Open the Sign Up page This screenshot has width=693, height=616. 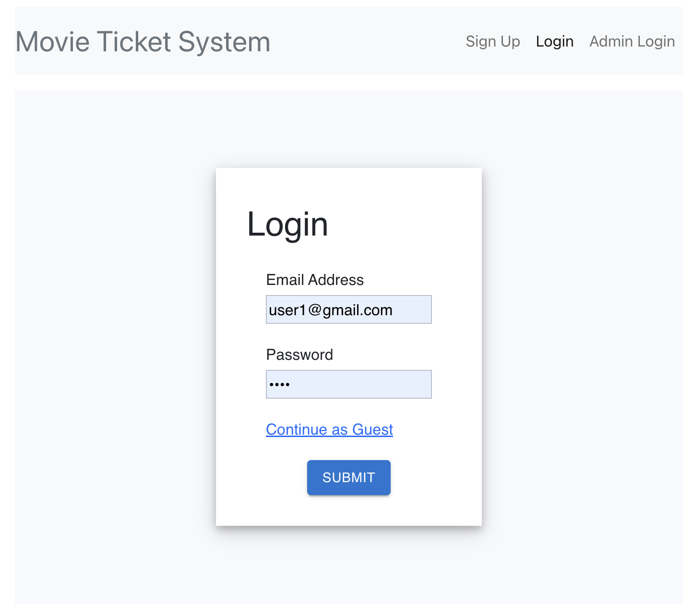(x=493, y=41)
